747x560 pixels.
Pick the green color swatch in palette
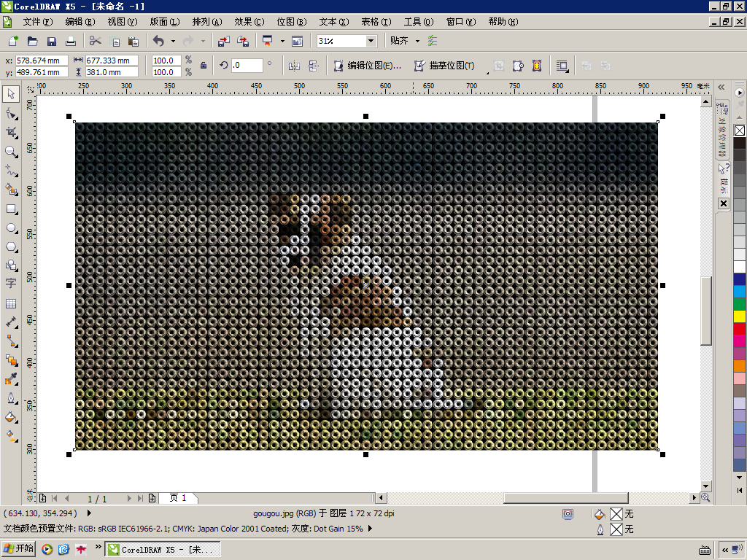(x=740, y=304)
